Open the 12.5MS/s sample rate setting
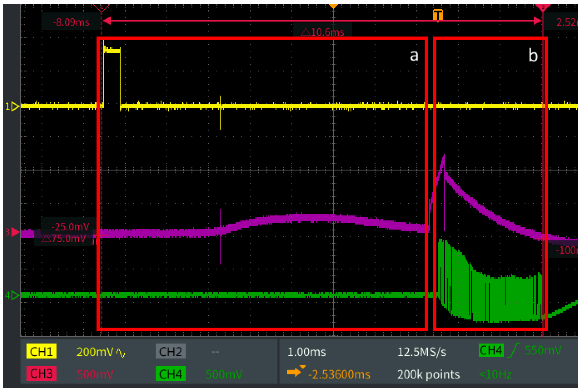Viewport: 582px width, 392px height. coord(421,352)
